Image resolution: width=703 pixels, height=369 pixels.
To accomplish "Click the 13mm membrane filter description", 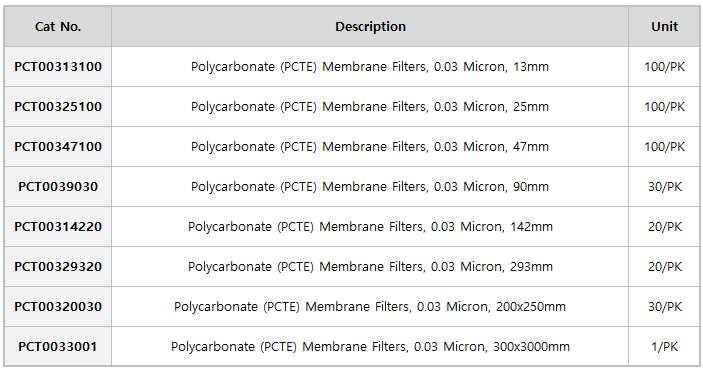I will coord(370,67).
